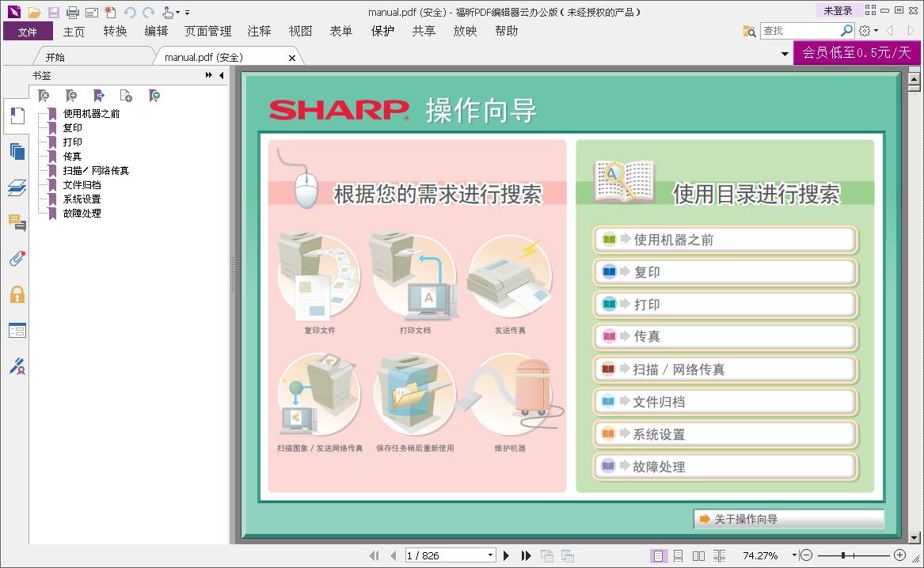This screenshot has height=568, width=924.
Task: Select the 复印 bookmark
Action: click(x=73, y=127)
